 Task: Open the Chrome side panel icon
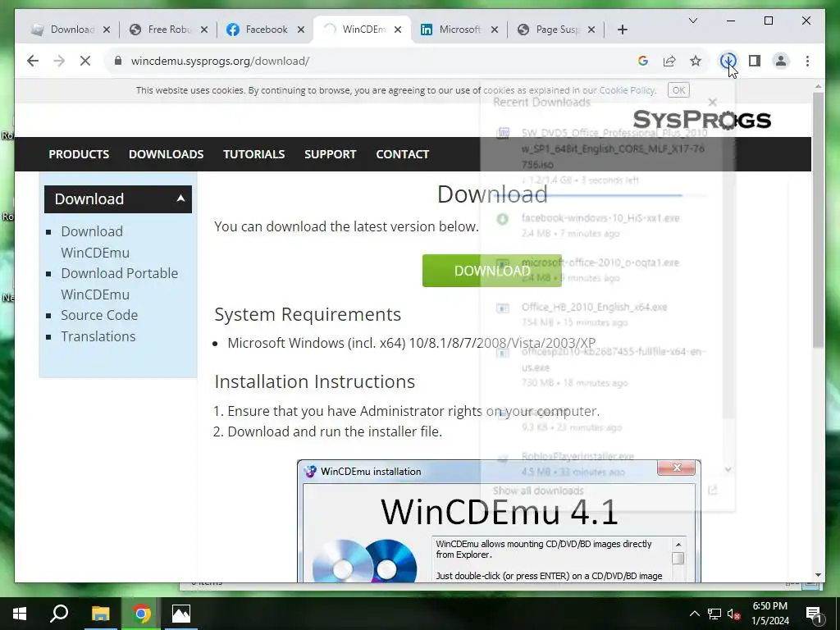click(755, 61)
